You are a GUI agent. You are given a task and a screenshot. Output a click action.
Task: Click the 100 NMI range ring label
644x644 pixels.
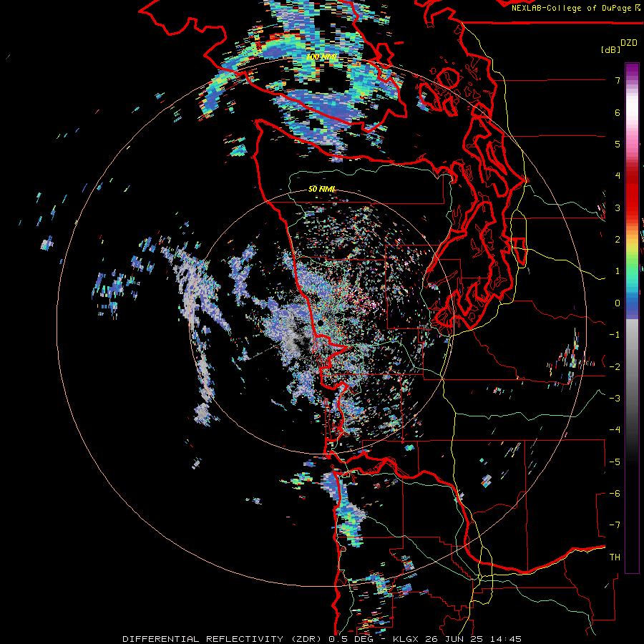321,57
